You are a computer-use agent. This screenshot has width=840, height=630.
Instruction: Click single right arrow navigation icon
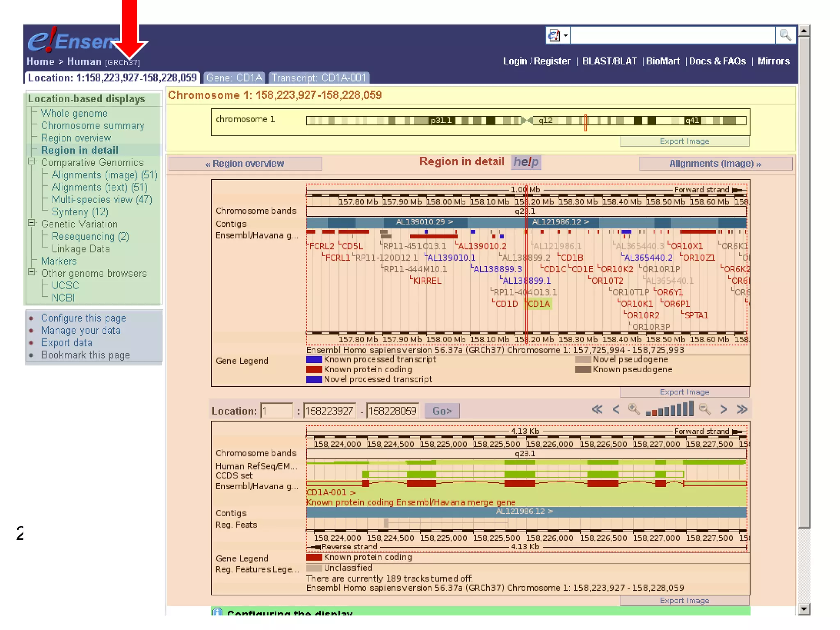point(724,409)
